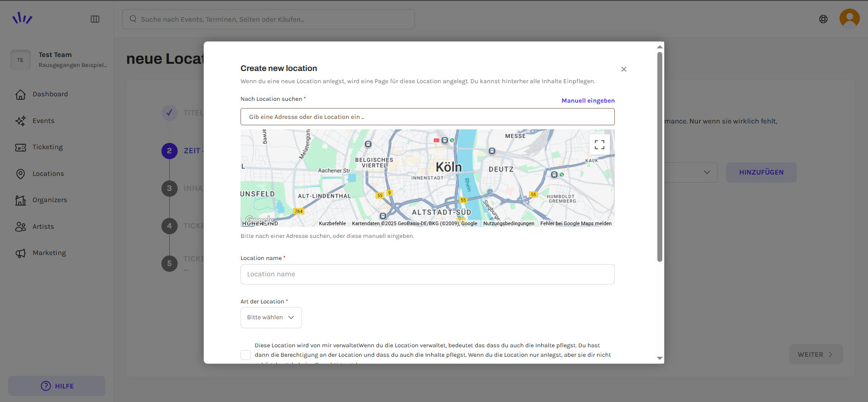Select step 5 circle in wizard
The width and height of the screenshot is (868, 402).
point(170,263)
